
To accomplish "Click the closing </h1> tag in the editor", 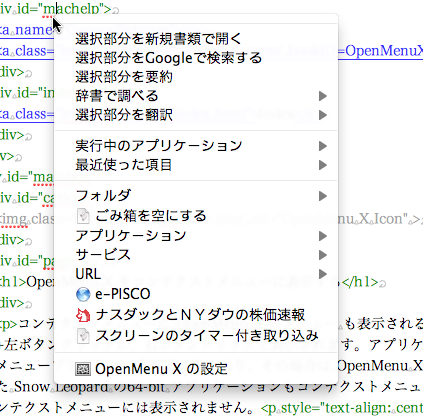I will click(360, 282).
